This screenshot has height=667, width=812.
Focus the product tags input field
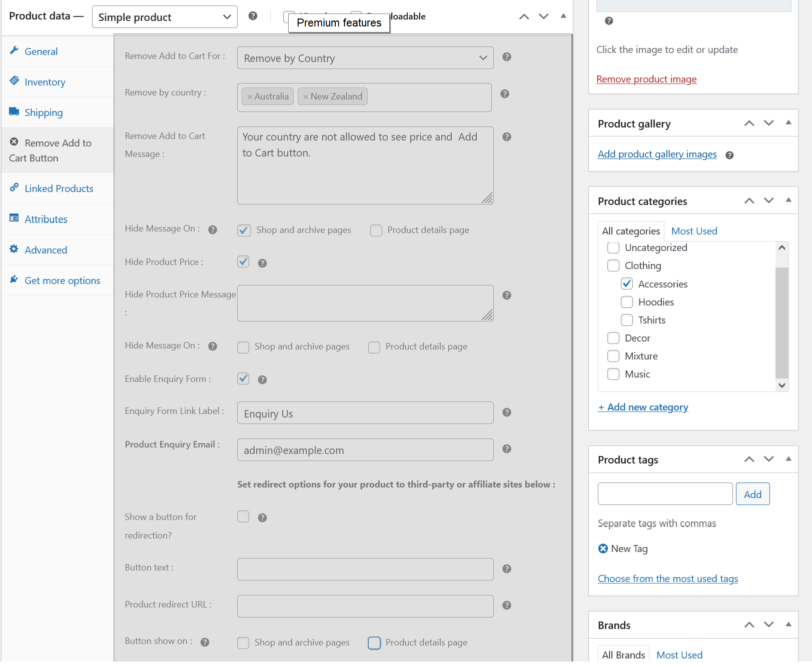point(665,494)
